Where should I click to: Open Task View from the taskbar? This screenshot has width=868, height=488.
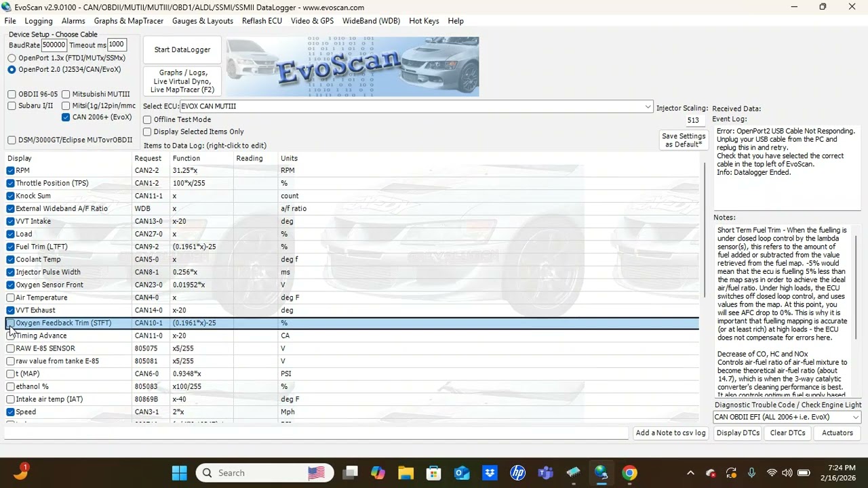pos(350,472)
